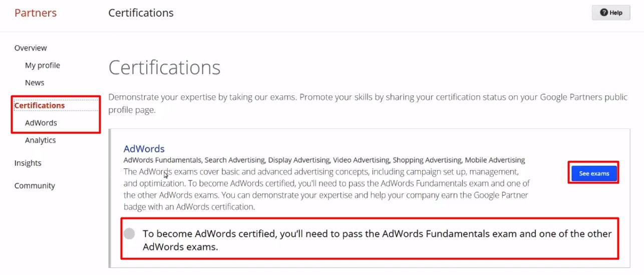Open My profile in the sidebar
The image size is (644, 275).
click(x=42, y=65)
